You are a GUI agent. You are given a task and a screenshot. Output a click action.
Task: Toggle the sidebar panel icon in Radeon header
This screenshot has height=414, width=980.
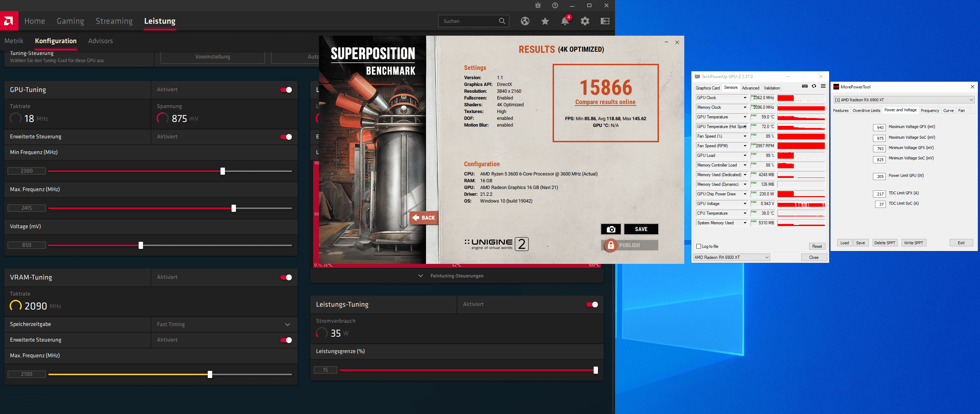click(x=605, y=21)
